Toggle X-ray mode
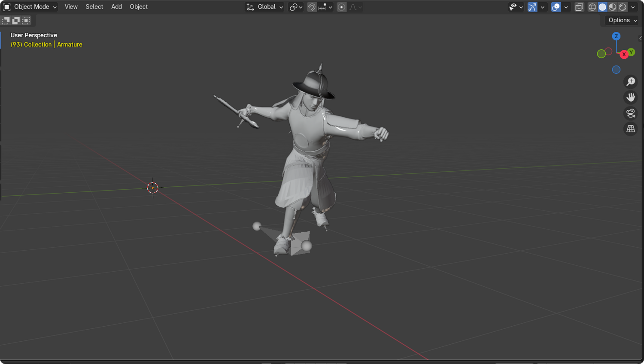Viewport: 644px width, 364px height. click(579, 7)
